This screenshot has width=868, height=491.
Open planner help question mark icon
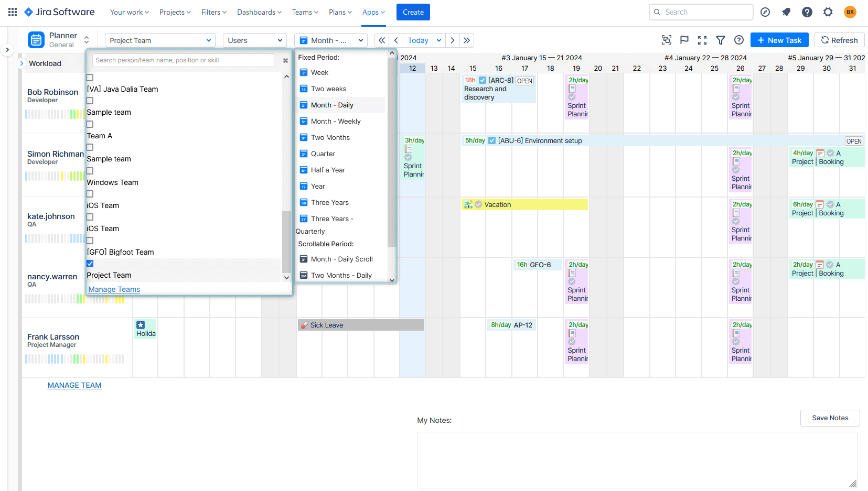(x=739, y=40)
